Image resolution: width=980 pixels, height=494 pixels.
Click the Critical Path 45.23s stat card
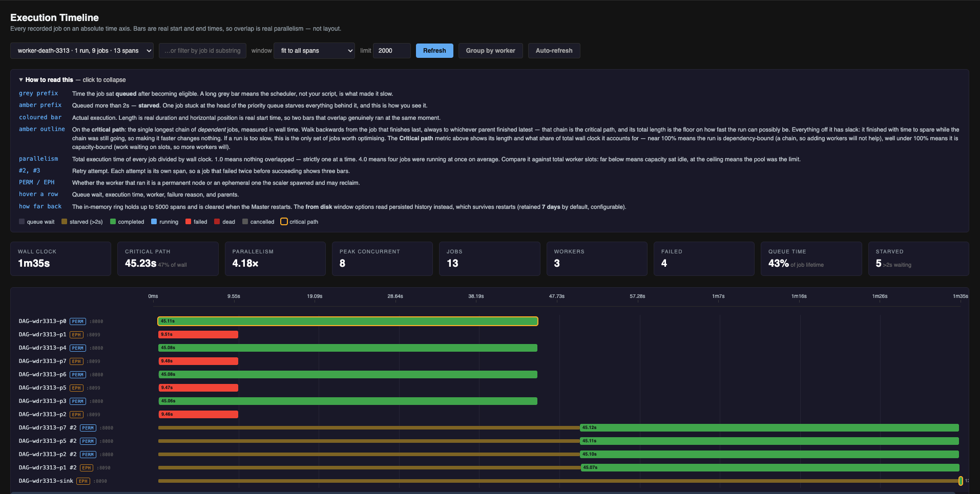(x=168, y=259)
